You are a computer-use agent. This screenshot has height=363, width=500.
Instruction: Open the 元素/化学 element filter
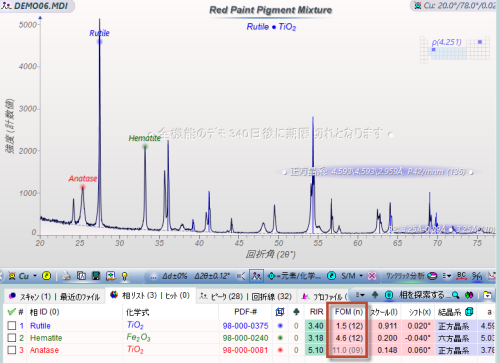pos(294,276)
